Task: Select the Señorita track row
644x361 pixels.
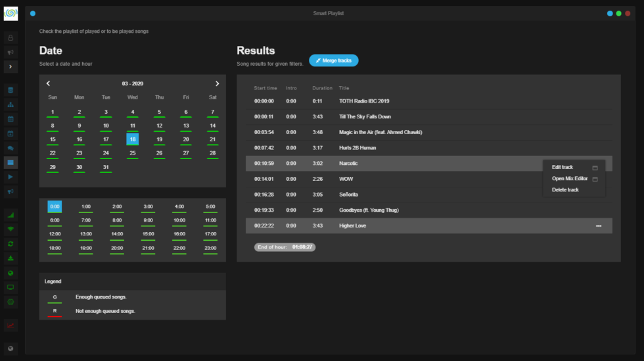Action: [428, 195]
